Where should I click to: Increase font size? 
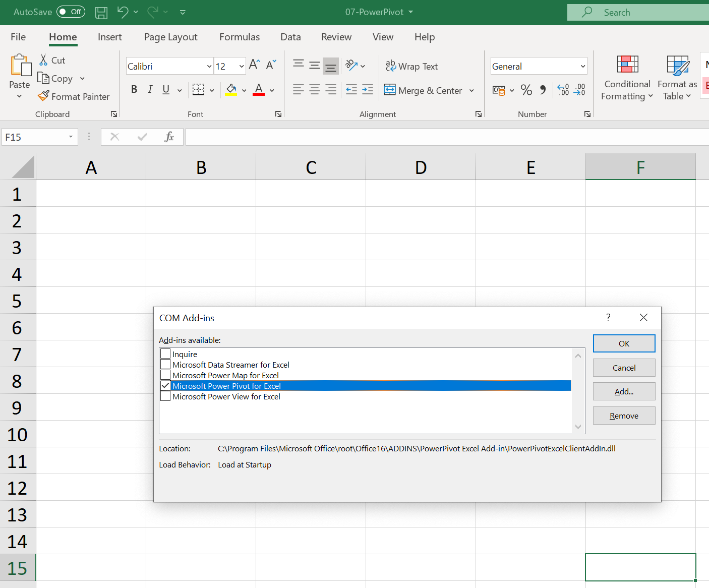[255, 65]
